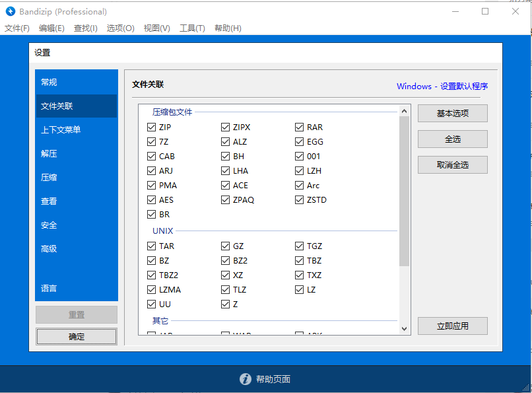The width and height of the screenshot is (532, 393).
Task: Toggle the BZ2 checkbox
Action: [225, 261]
